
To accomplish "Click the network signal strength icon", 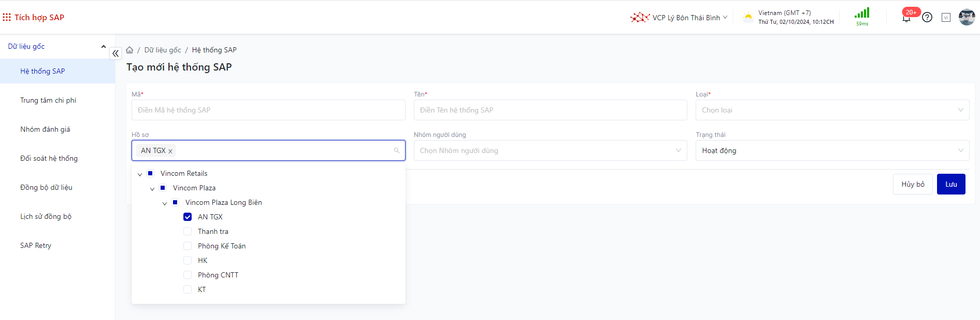I will [862, 13].
